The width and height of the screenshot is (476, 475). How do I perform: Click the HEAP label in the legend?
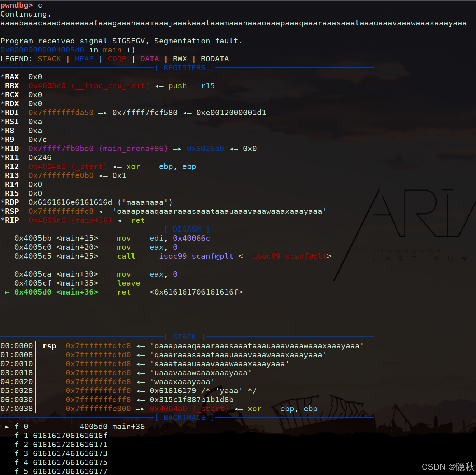coord(84,59)
